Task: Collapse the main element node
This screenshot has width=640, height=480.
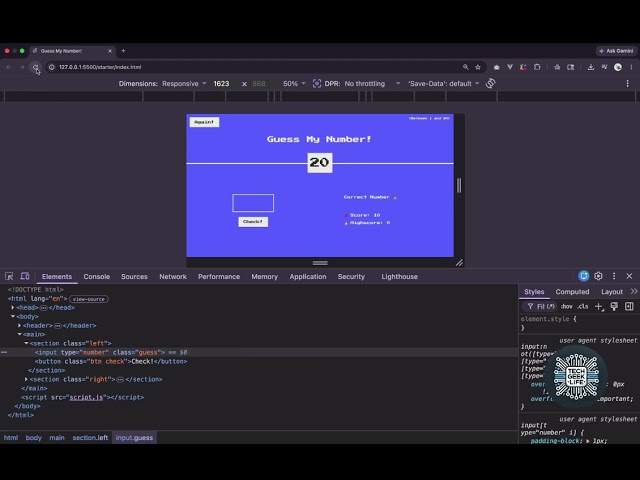Action: (19, 335)
